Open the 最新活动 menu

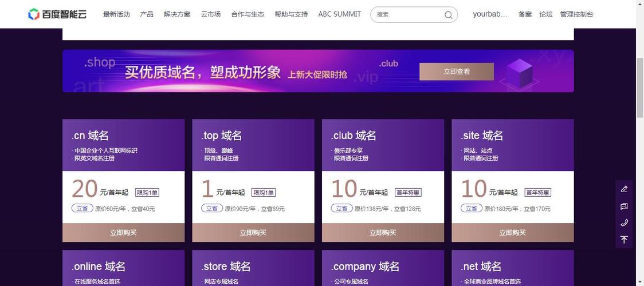[x=116, y=14]
